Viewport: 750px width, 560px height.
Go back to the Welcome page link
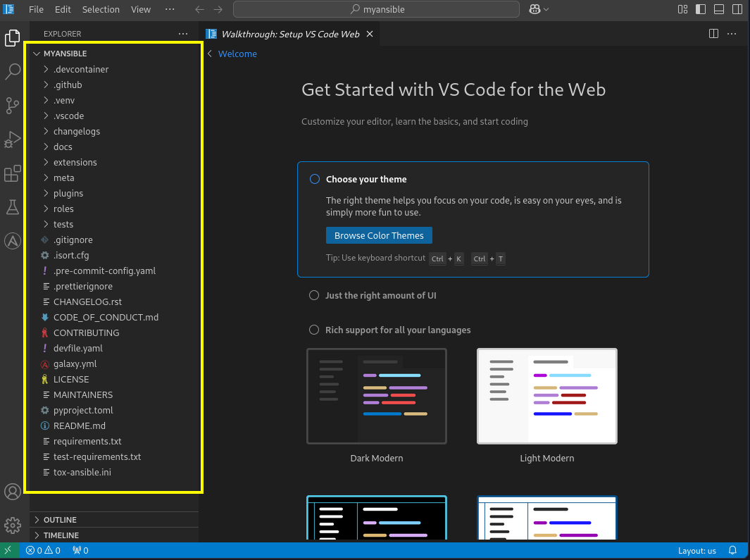(237, 54)
